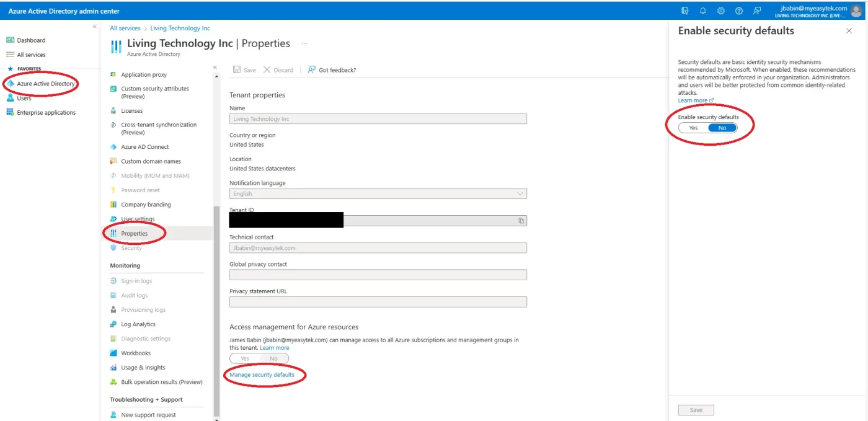The image size is (868, 421).
Task: Click the Usage & insights chart icon
Action: coord(113,368)
